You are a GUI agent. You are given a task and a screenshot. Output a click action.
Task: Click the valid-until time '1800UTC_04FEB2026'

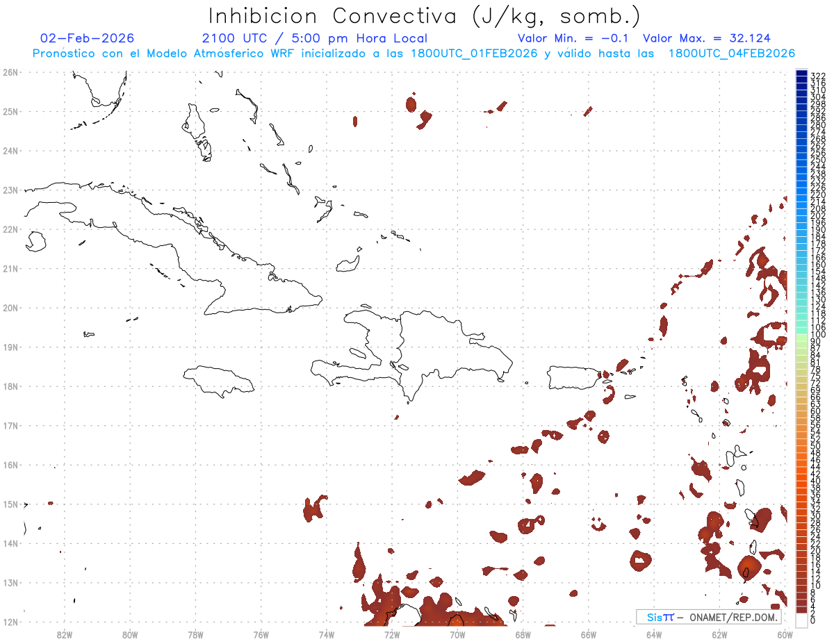(x=732, y=53)
